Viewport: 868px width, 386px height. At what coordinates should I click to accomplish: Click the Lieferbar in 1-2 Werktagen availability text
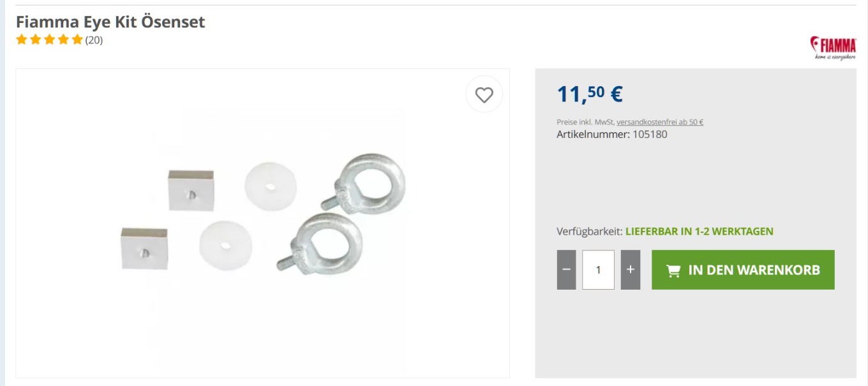click(x=700, y=232)
